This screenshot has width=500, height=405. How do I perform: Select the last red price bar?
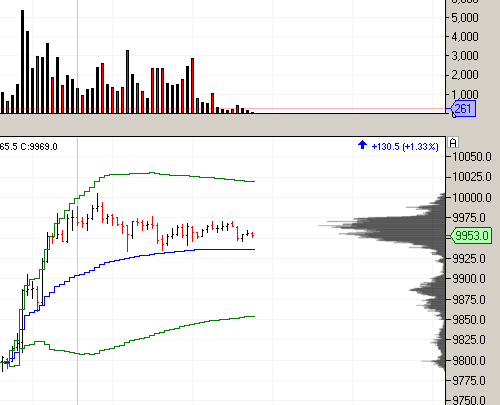[x=253, y=235]
